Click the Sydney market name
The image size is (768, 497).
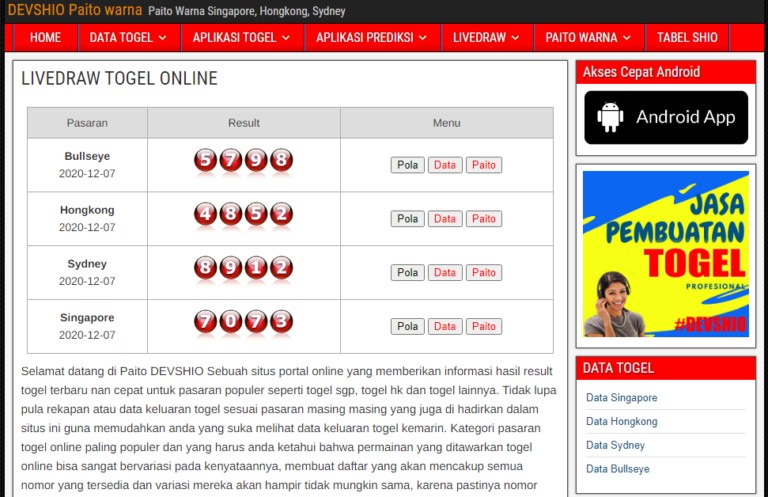click(87, 264)
